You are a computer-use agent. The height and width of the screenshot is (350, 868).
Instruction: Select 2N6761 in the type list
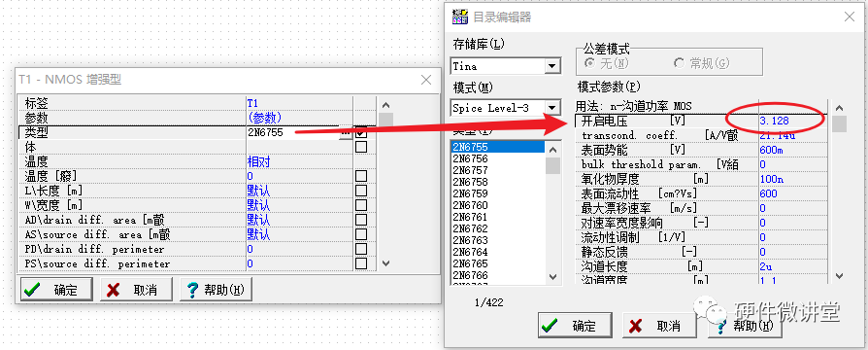tap(497, 217)
